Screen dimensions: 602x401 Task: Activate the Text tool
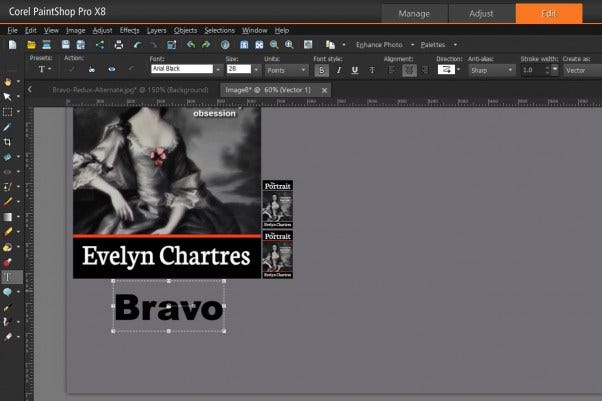[8, 276]
